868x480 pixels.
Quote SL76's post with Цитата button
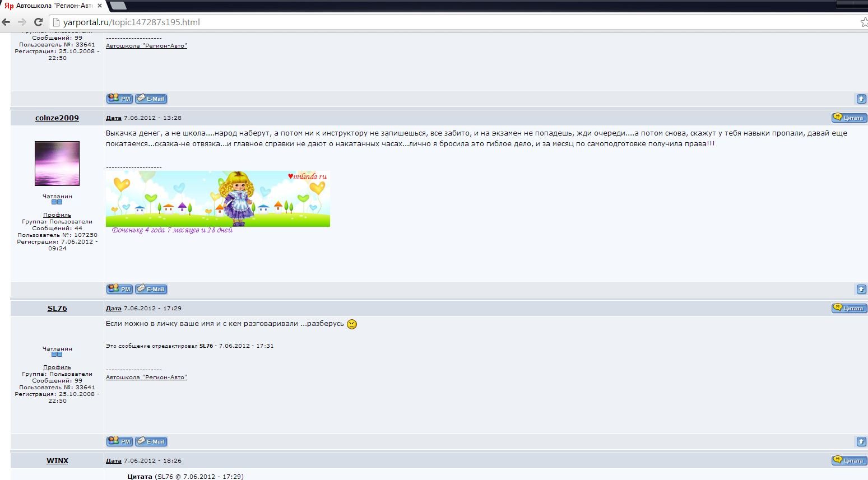point(849,308)
